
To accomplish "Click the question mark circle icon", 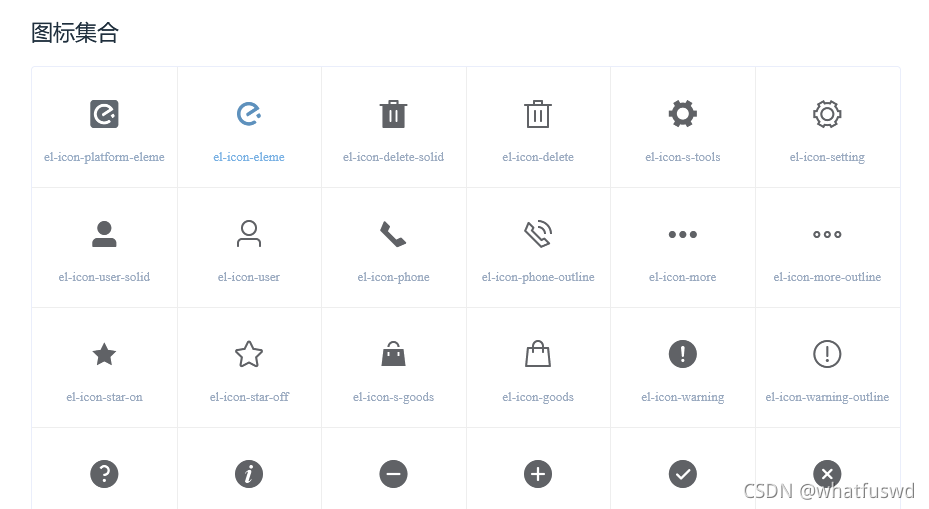I will coord(104,474).
